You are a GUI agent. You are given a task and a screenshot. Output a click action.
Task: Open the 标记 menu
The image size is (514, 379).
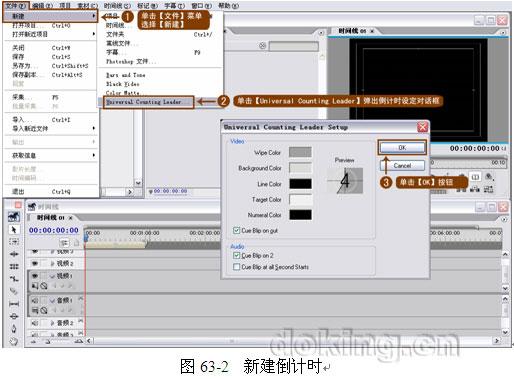click(x=148, y=6)
